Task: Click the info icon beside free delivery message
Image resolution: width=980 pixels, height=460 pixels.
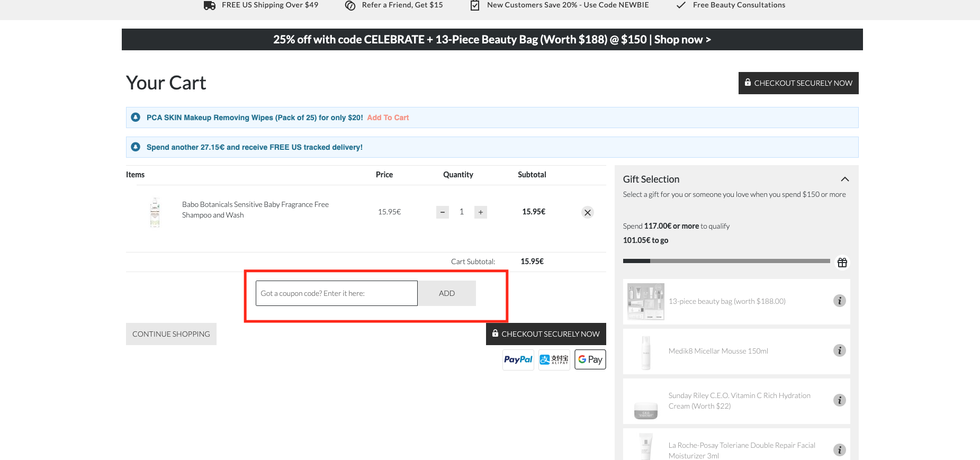Action: point(136,147)
